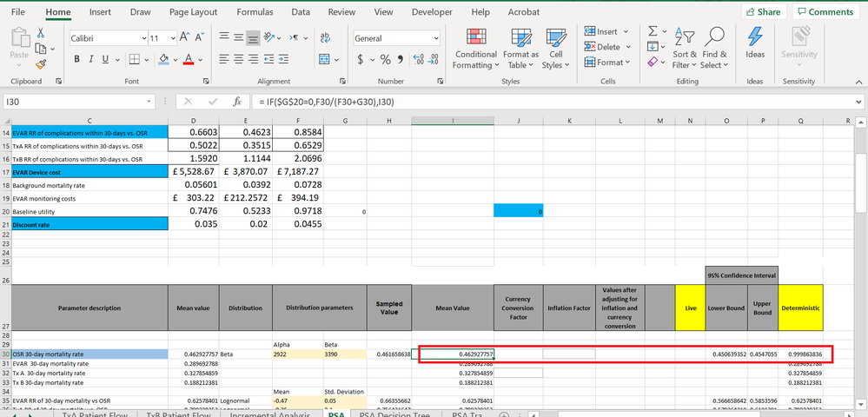Click the Ideas lightning icon
Image resolution: width=868 pixels, height=417 pixels.
pyautogui.click(x=755, y=43)
